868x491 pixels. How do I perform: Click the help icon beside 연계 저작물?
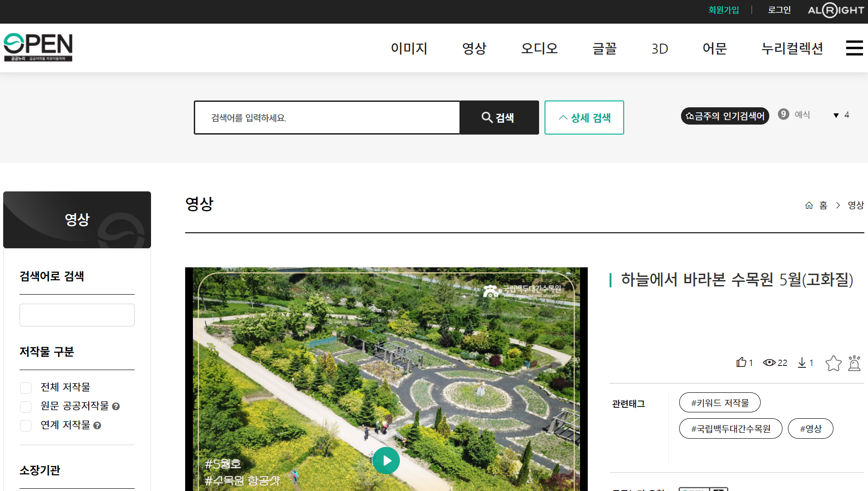[97, 426]
